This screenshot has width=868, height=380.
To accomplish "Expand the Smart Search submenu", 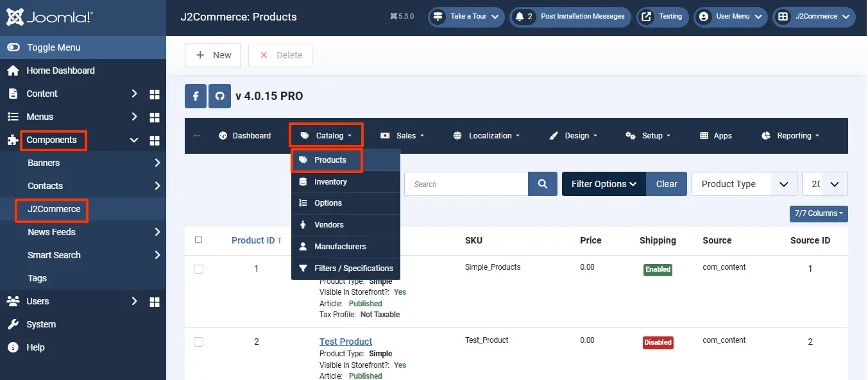I will [157, 255].
